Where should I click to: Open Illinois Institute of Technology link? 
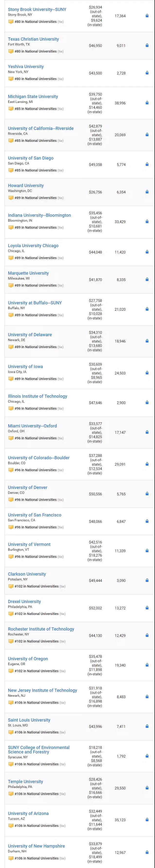[x=38, y=396]
